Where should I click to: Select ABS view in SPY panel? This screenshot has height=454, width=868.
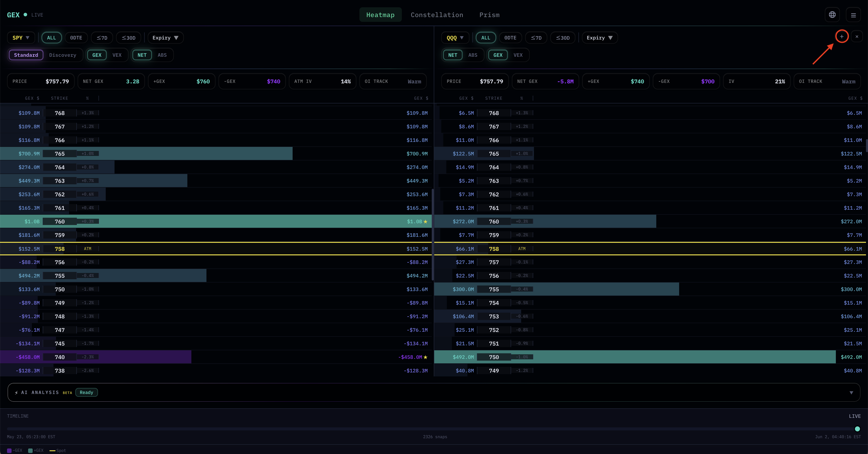[162, 55]
